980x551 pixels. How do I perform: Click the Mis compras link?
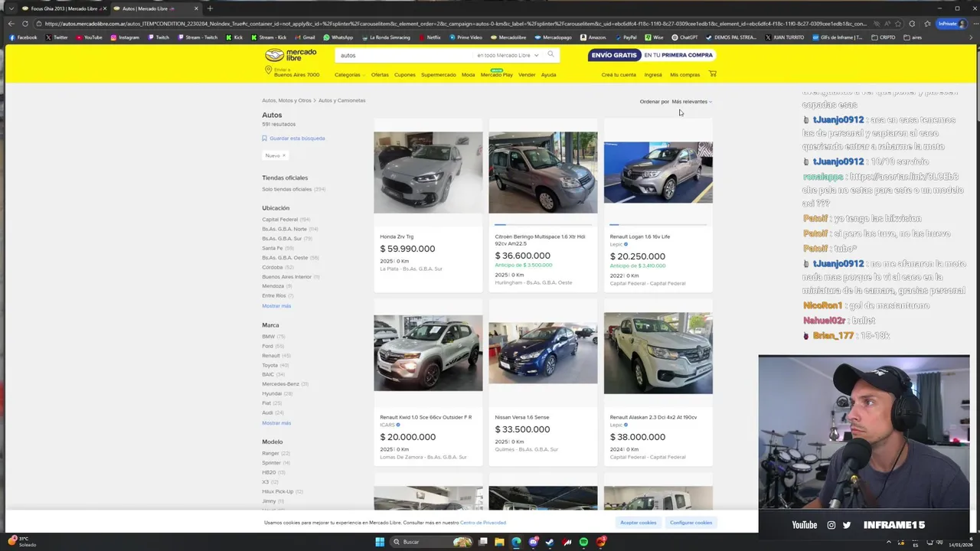click(684, 75)
